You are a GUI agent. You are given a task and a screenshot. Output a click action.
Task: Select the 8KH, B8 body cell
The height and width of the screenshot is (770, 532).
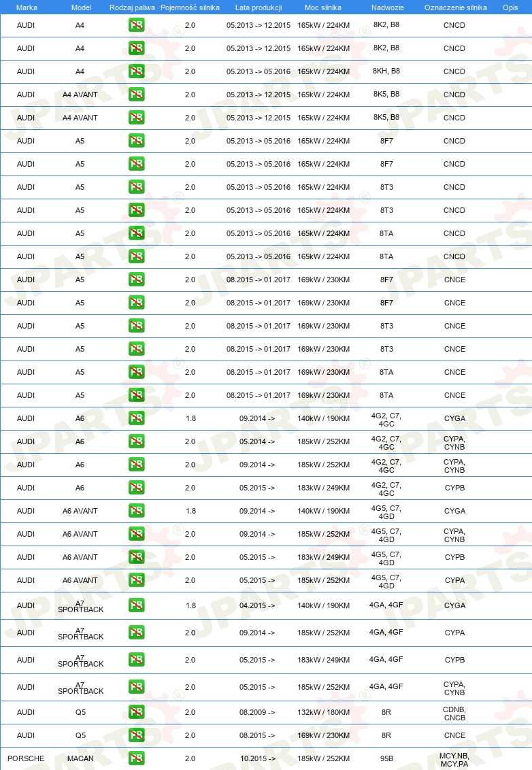pos(386,71)
